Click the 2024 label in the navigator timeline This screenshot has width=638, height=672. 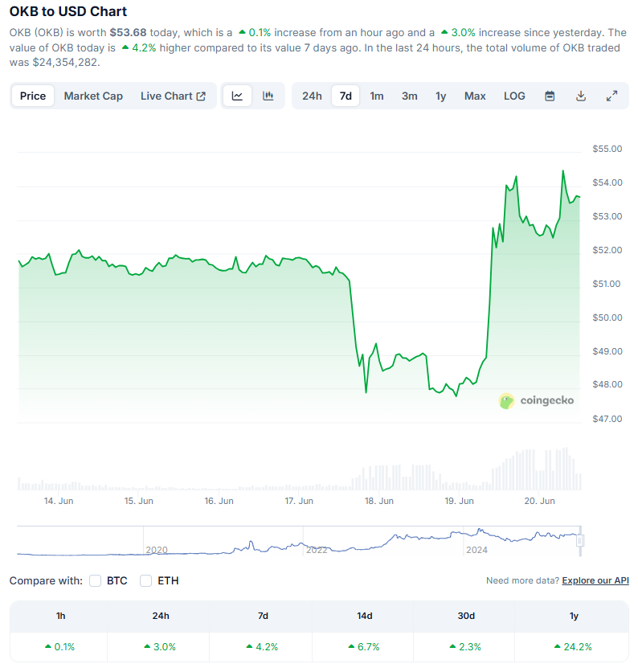pos(476,550)
